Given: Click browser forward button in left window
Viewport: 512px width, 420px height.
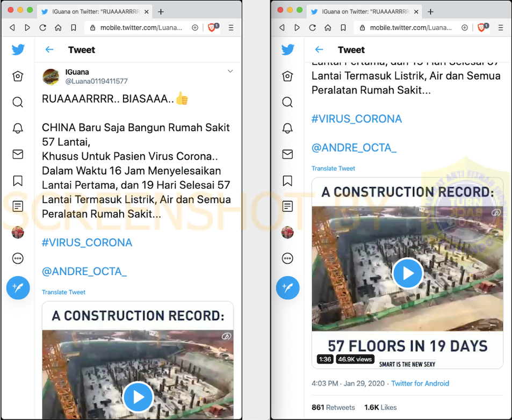Looking at the screenshot, I should (x=27, y=28).
